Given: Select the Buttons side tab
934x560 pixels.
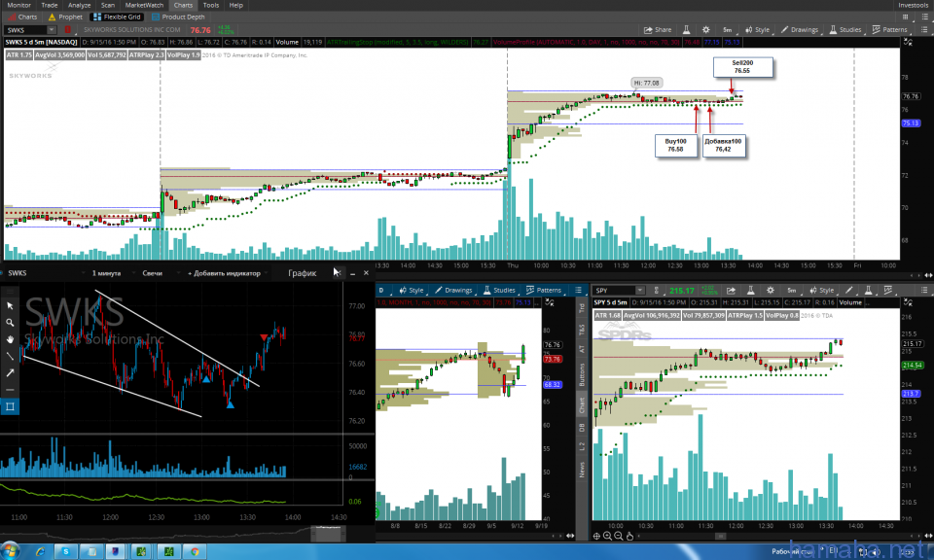Looking at the screenshot, I should pyautogui.click(x=582, y=375).
